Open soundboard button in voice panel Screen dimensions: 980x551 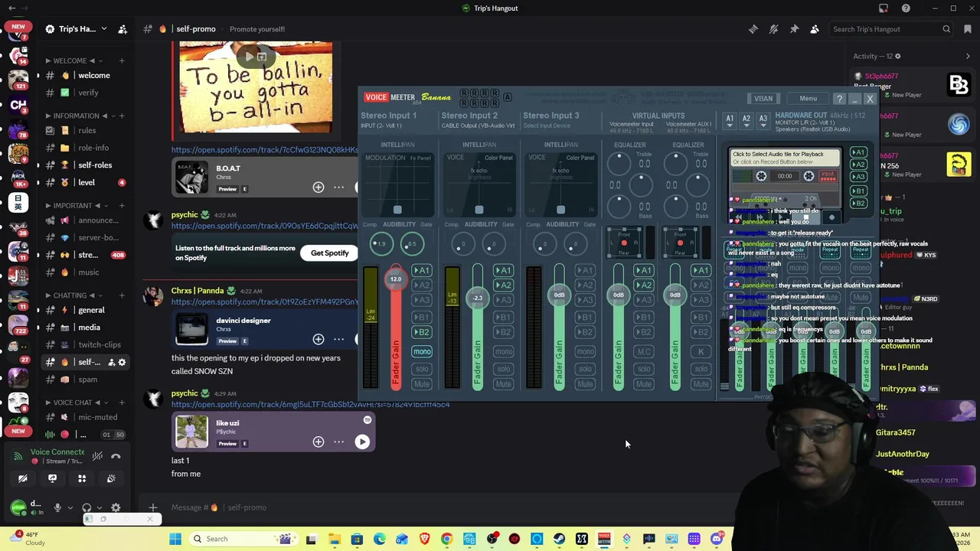(x=111, y=478)
